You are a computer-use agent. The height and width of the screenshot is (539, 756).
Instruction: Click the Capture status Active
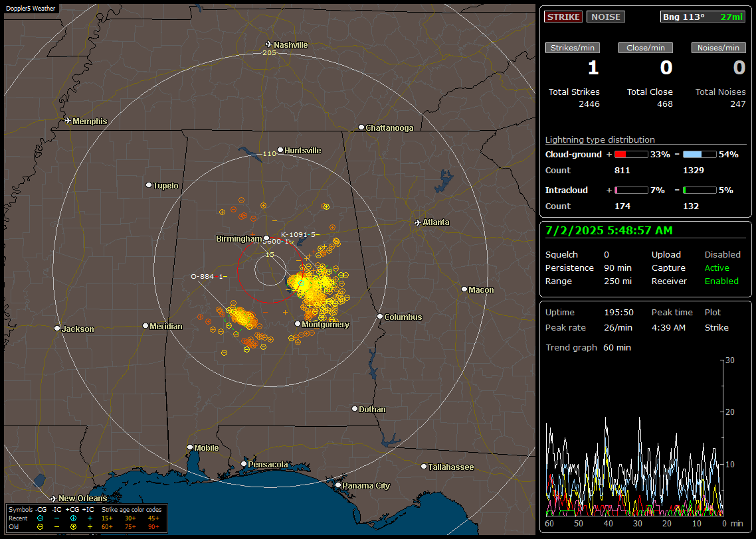717,268
